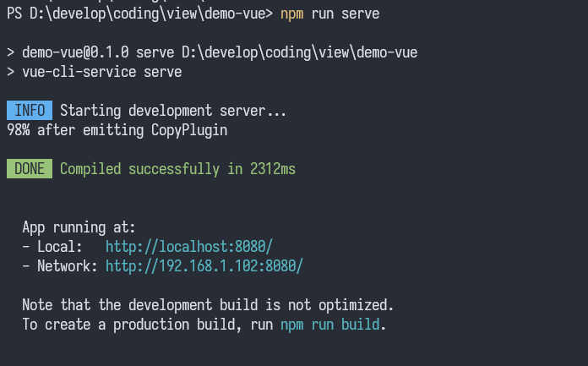Click the blue INFO badge
588x366 pixels.
[30, 111]
